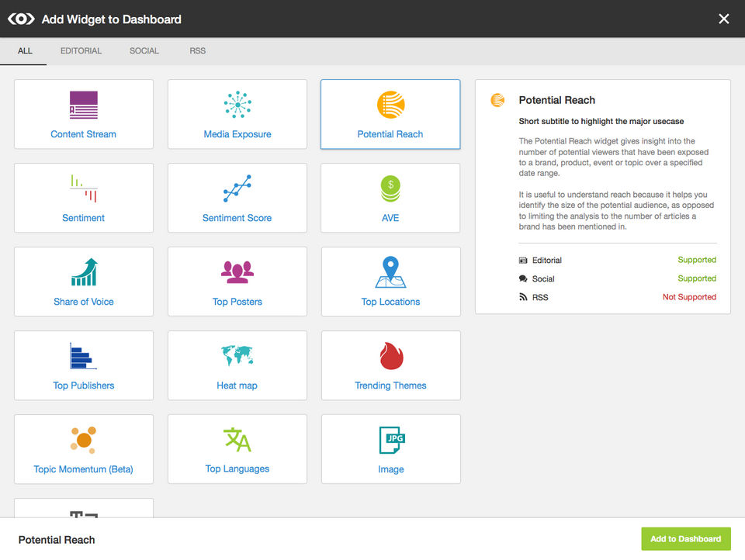Click the Content Stream label
Screen dimensions: 745x560
click(x=84, y=134)
